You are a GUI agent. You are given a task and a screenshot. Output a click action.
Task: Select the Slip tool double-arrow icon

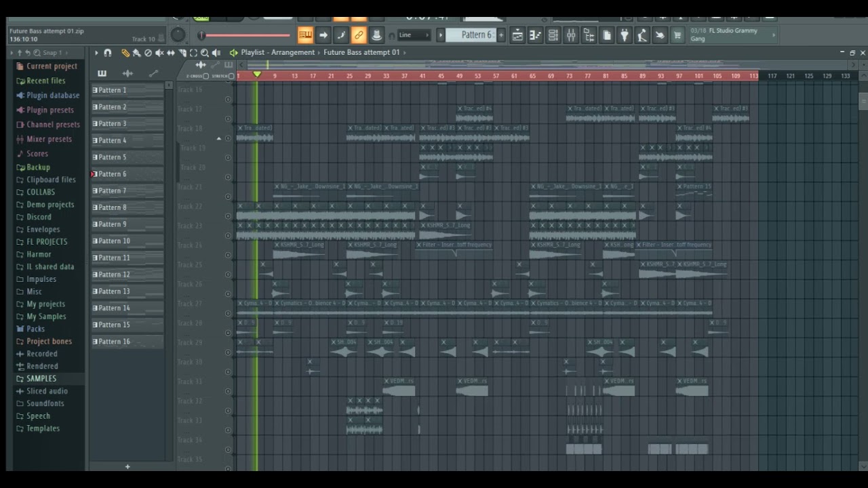[x=171, y=53]
